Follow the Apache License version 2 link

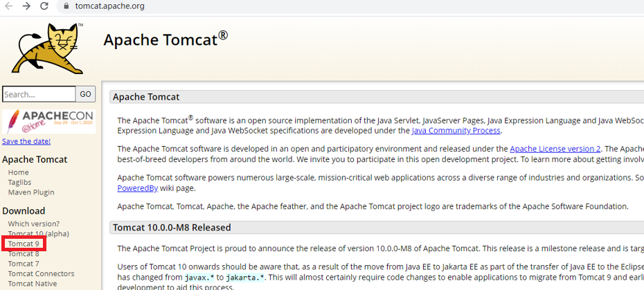(x=555, y=149)
